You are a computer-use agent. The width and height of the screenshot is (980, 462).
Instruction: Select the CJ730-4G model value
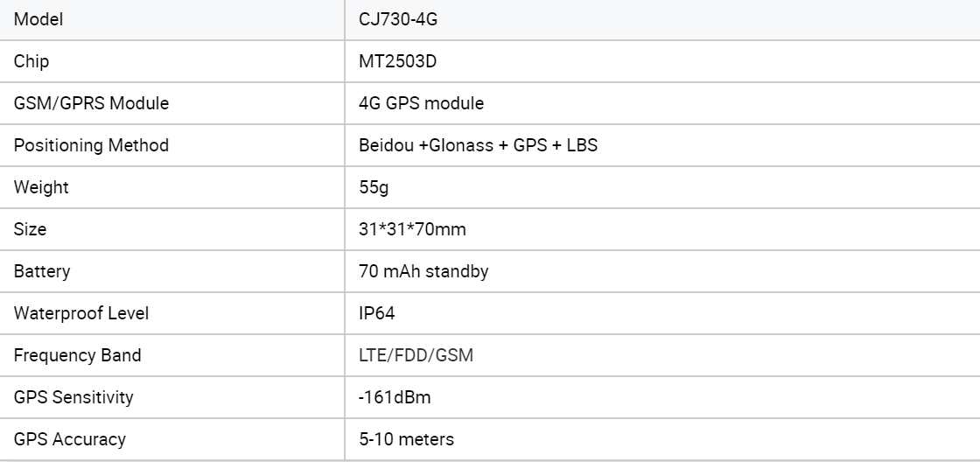pyautogui.click(x=398, y=19)
